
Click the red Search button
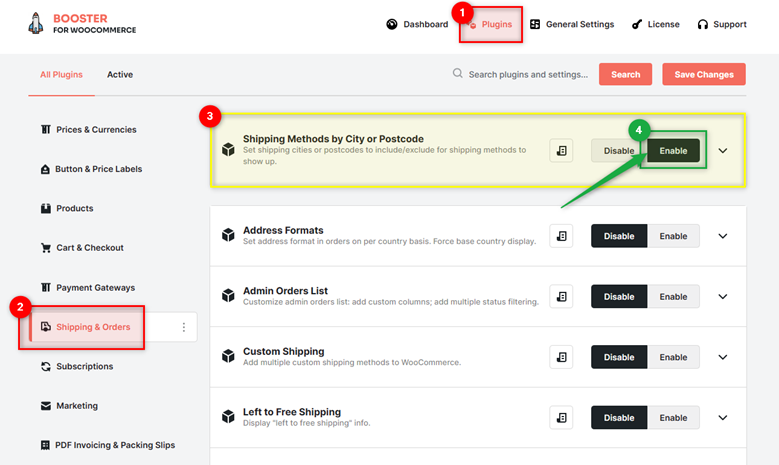coord(625,74)
